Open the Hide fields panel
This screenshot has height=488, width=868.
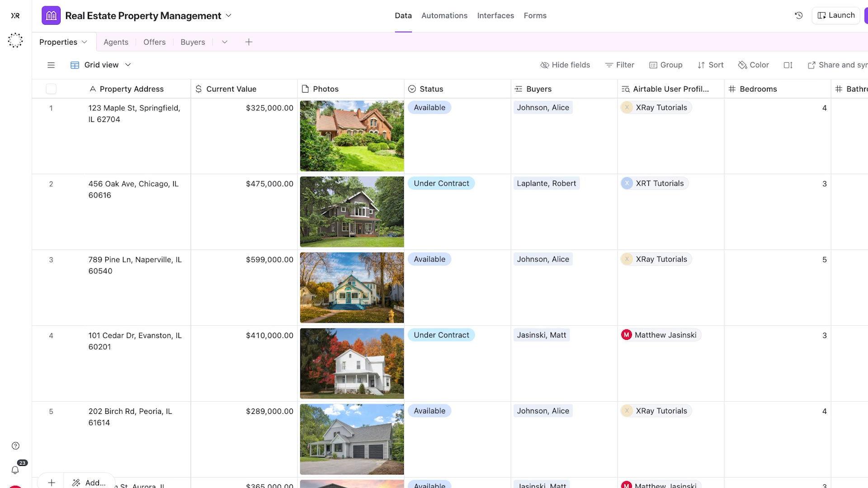(565, 65)
